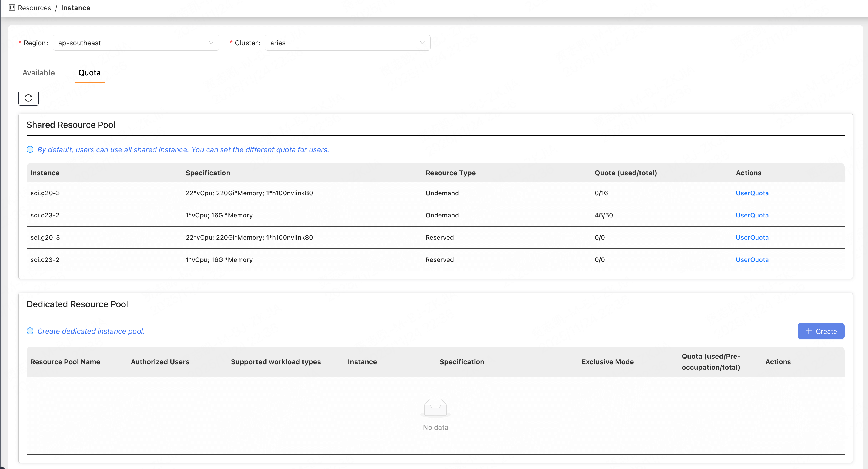Open the Region dropdown arrow
The height and width of the screenshot is (469, 868).
coord(211,43)
